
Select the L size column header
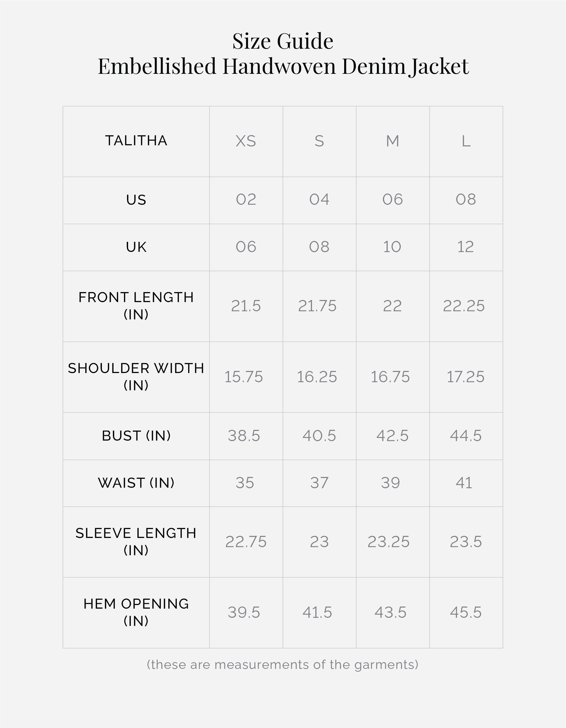[466, 141]
